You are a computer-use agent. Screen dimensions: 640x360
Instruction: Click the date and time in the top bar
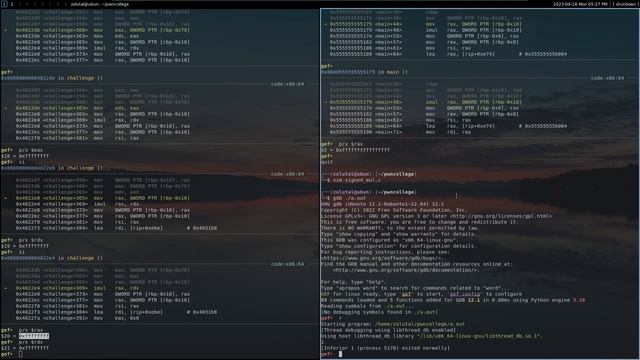tap(580, 4)
